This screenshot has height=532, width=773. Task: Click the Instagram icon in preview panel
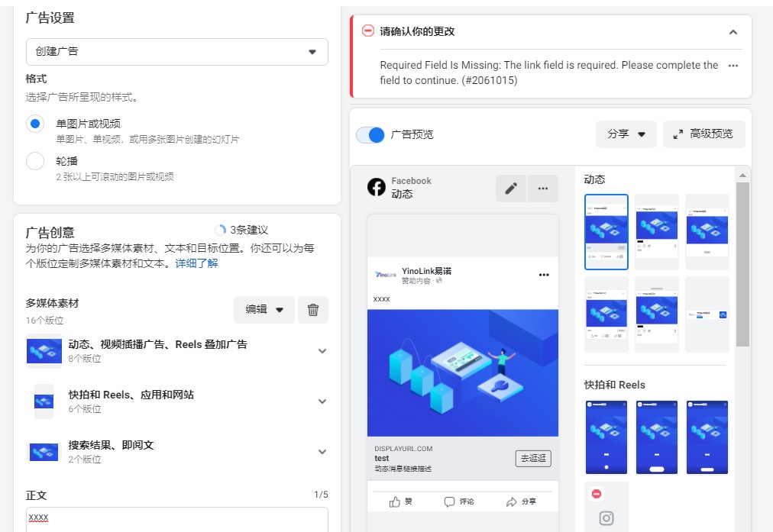606,518
